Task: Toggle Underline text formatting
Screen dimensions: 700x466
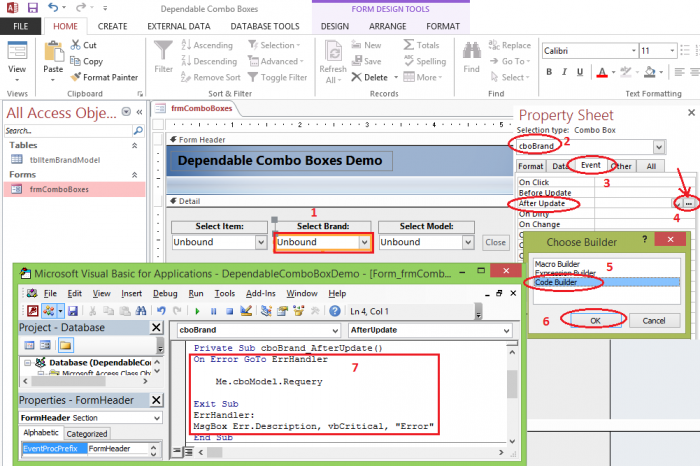Action: [580, 72]
